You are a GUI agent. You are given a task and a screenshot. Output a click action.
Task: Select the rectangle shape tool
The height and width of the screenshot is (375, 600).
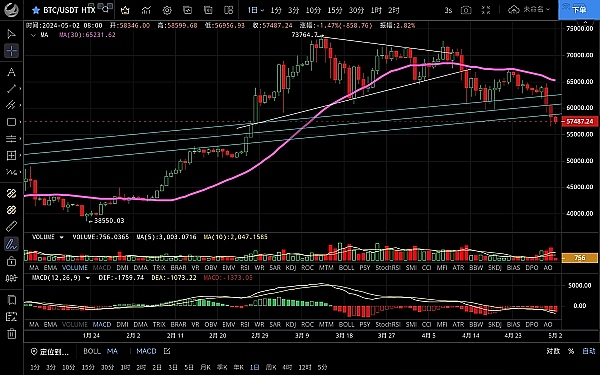click(x=11, y=122)
